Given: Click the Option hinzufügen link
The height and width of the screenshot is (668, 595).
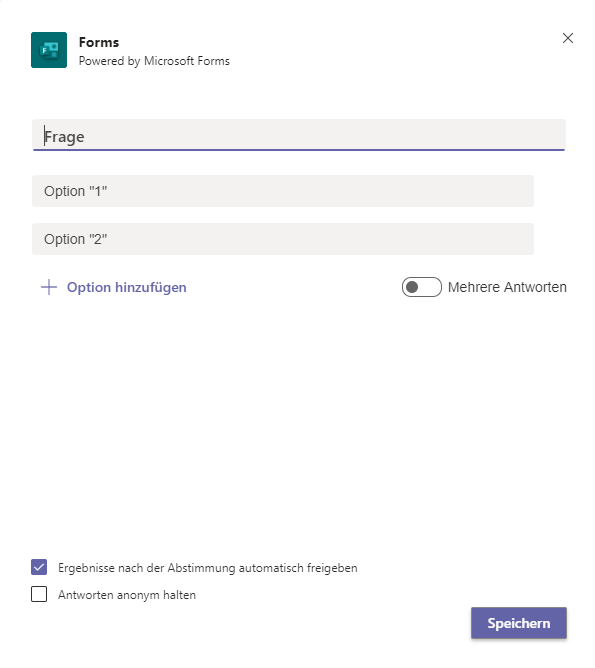Looking at the screenshot, I should tap(126, 287).
